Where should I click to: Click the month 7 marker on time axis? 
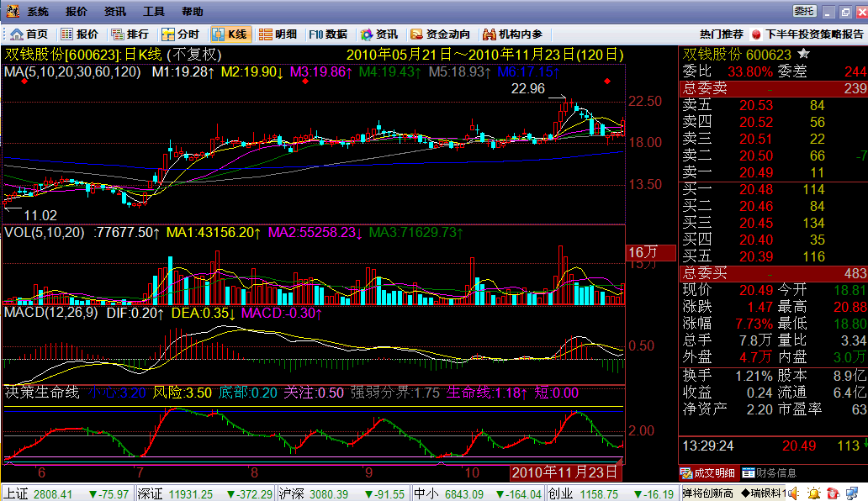140,472
